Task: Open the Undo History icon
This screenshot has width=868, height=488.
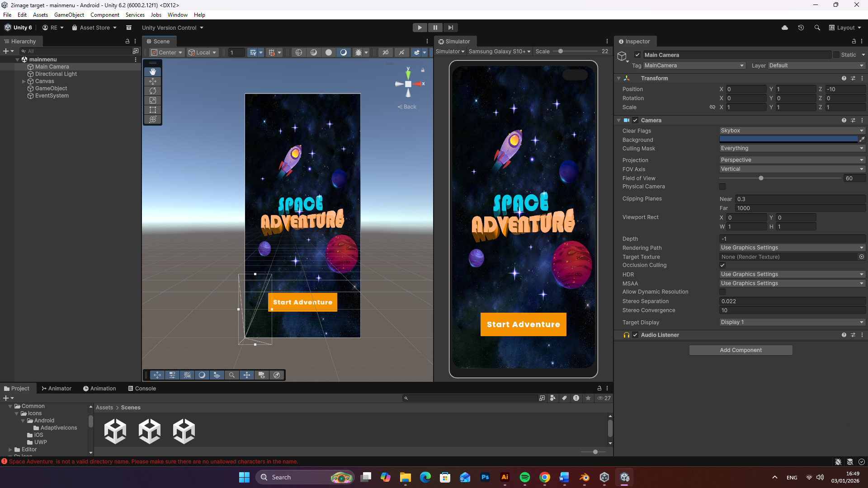Action: coord(801,28)
